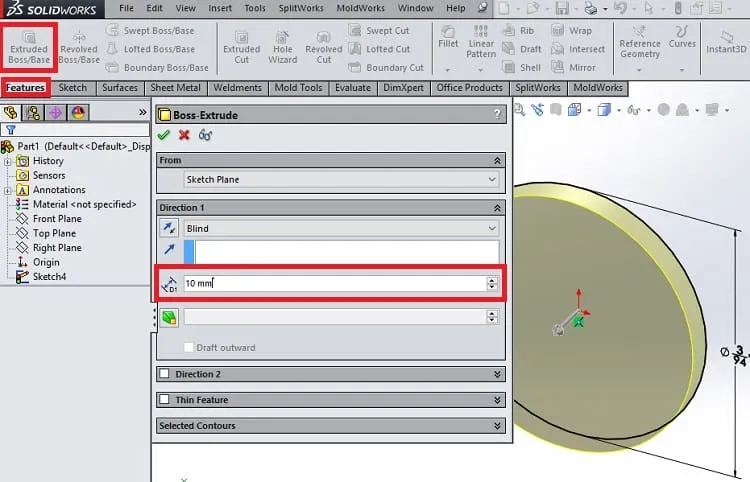Select the Rib feature
The image size is (750, 482).
coord(518,31)
